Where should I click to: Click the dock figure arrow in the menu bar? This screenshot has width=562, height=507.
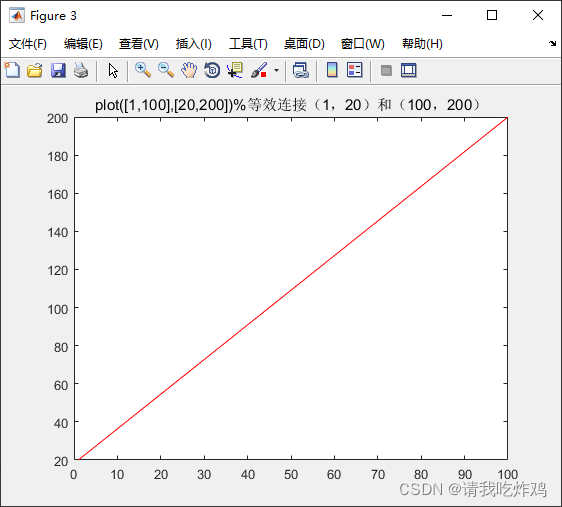click(x=552, y=44)
